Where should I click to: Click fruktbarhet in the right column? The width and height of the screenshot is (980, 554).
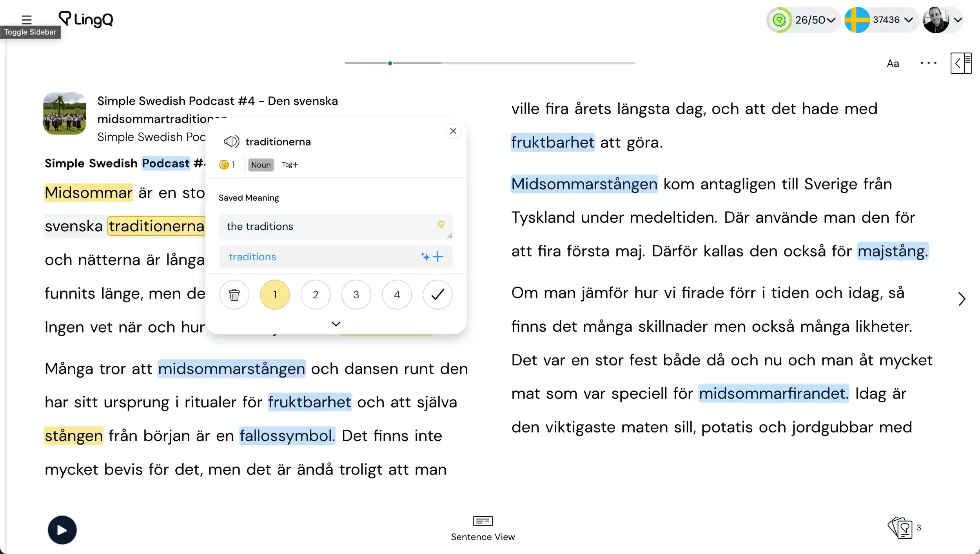pyautogui.click(x=553, y=142)
